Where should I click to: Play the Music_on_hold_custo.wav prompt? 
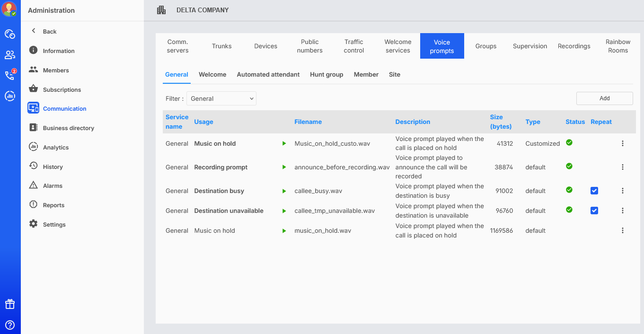click(x=284, y=143)
